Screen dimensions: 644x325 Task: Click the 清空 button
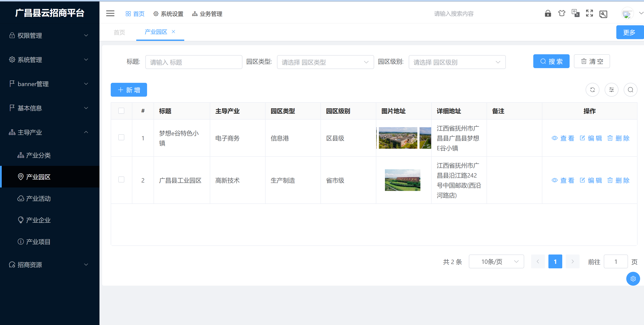(592, 61)
